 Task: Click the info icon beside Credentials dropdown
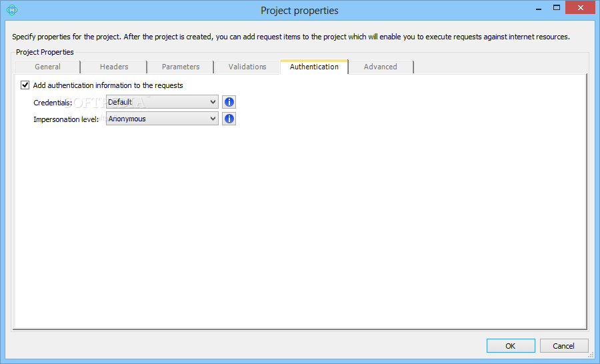[x=229, y=102]
